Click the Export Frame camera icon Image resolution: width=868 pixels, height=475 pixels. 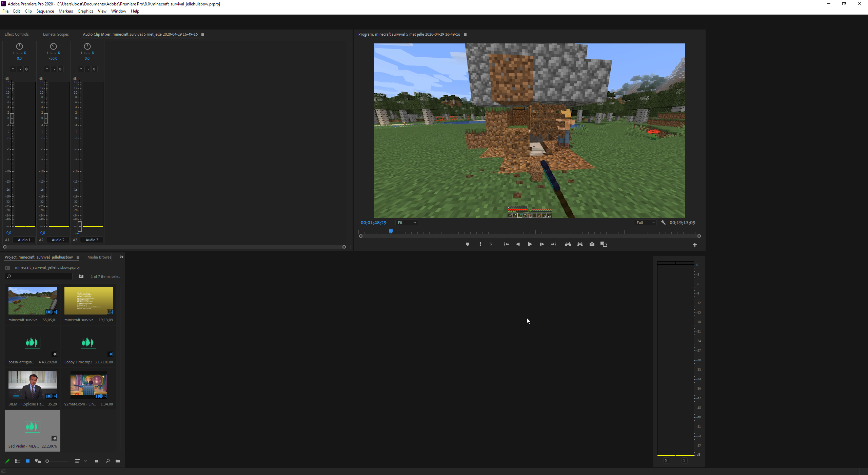[x=592, y=244]
